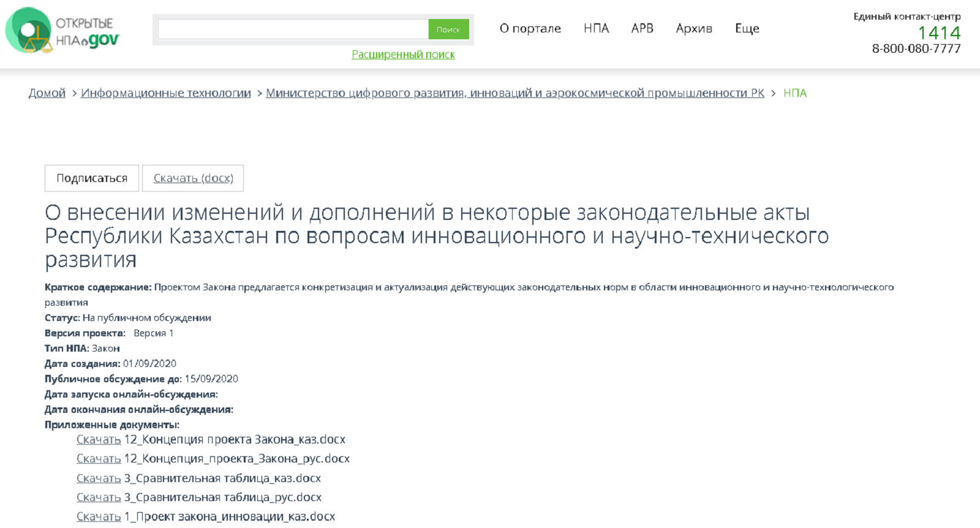
Task: Open the О портале menu item
Action: point(530,28)
